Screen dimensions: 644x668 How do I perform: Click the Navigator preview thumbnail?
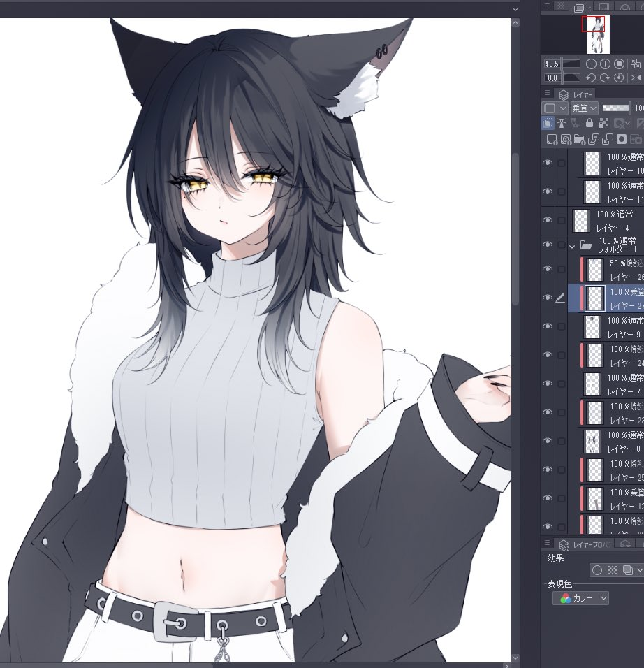(598, 34)
